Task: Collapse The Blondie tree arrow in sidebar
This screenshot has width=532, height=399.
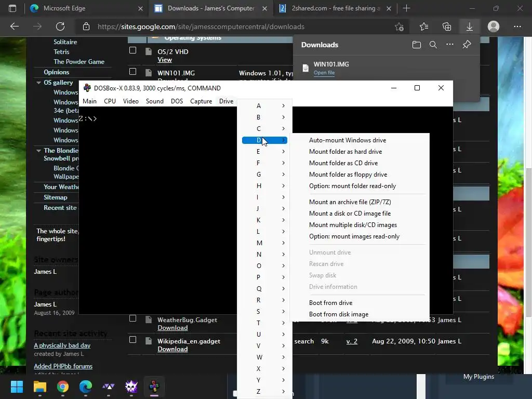Action: click(38, 151)
